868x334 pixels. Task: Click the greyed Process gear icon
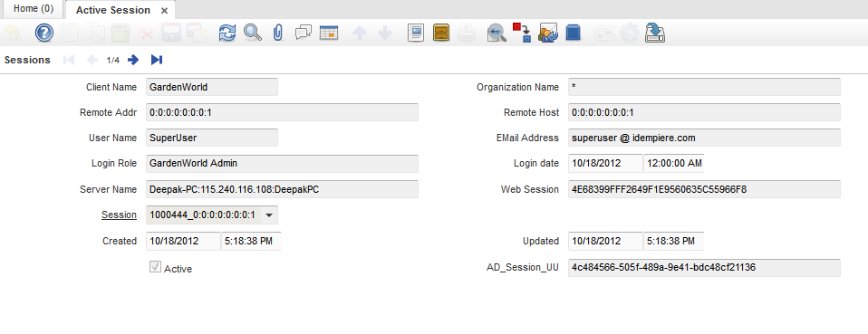pyautogui.click(x=630, y=33)
